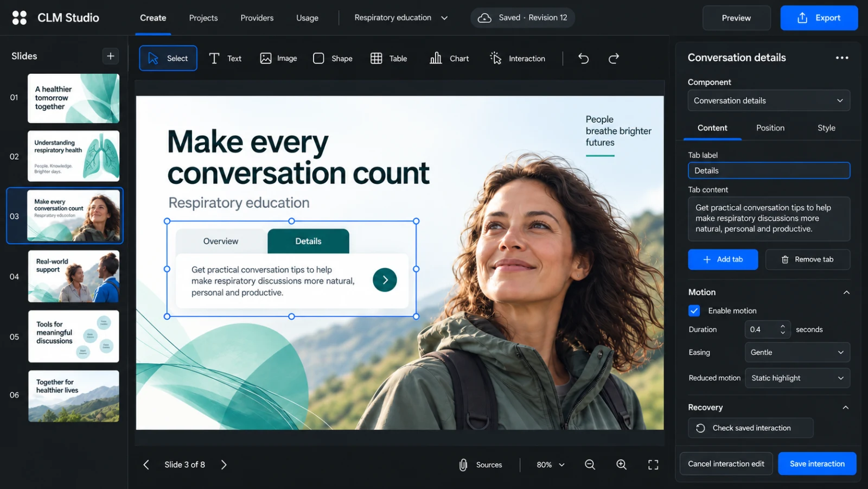Switch to the Usage tab

point(307,18)
